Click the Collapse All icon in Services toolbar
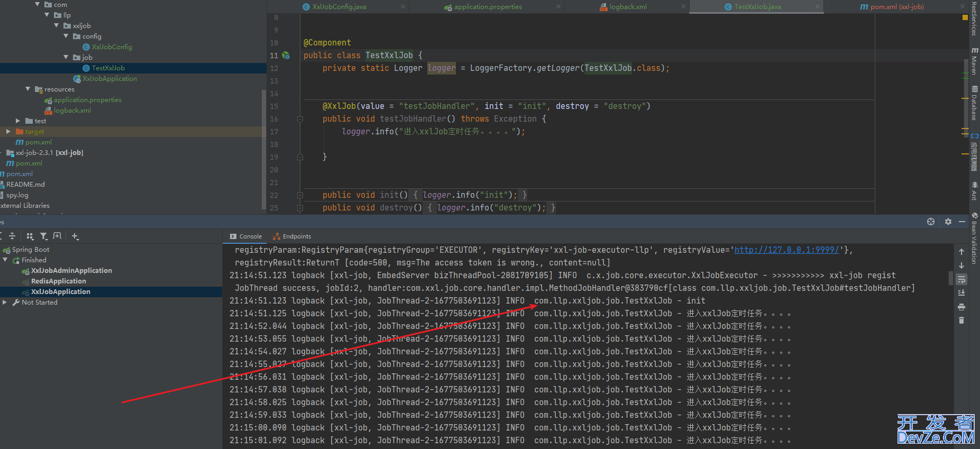The image size is (980, 449). (x=12, y=236)
